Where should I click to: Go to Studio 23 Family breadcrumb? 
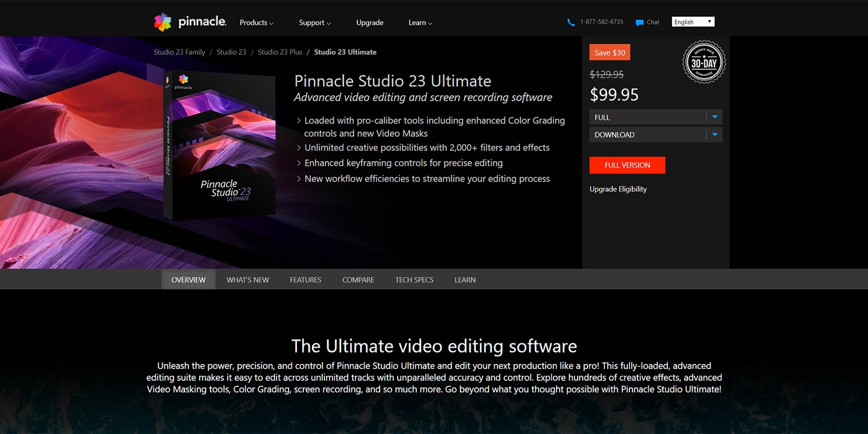tap(179, 52)
